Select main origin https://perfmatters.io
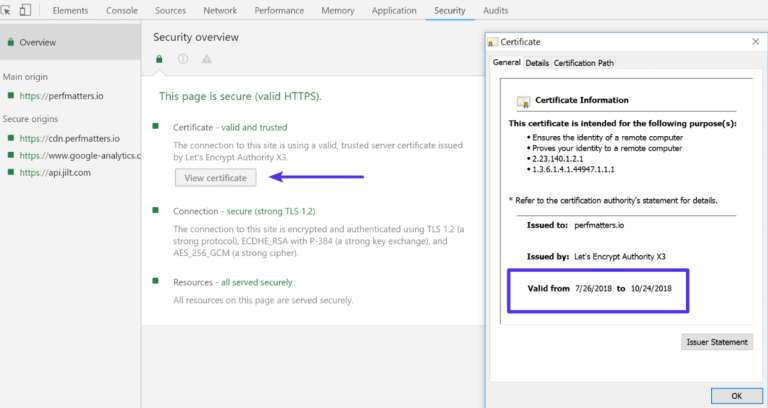 coord(61,96)
